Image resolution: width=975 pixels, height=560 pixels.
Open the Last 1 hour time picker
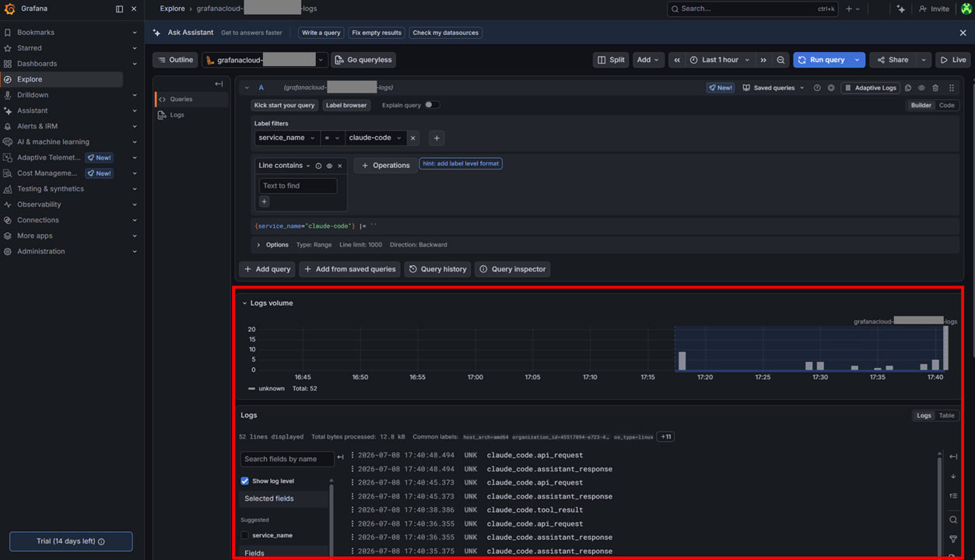click(721, 60)
